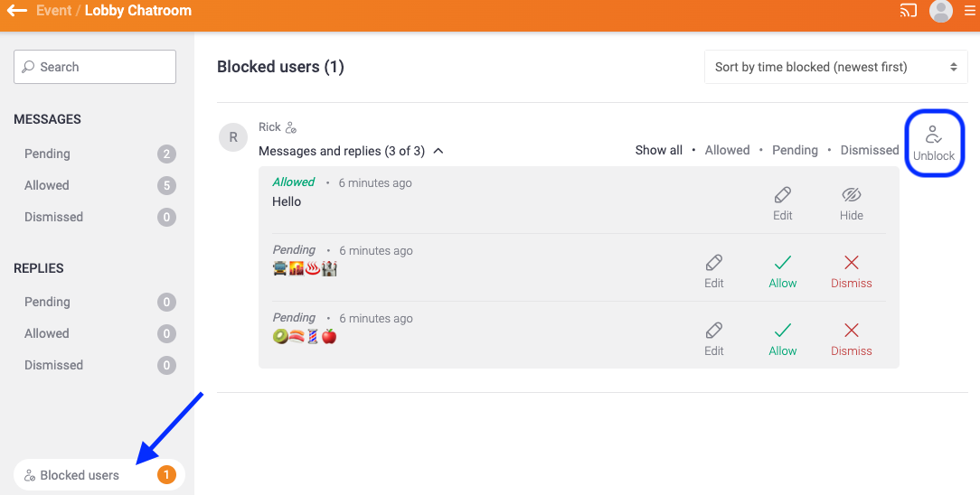Open the screen cast icon
This screenshot has width=980, height=495.
tap(908, 10)
